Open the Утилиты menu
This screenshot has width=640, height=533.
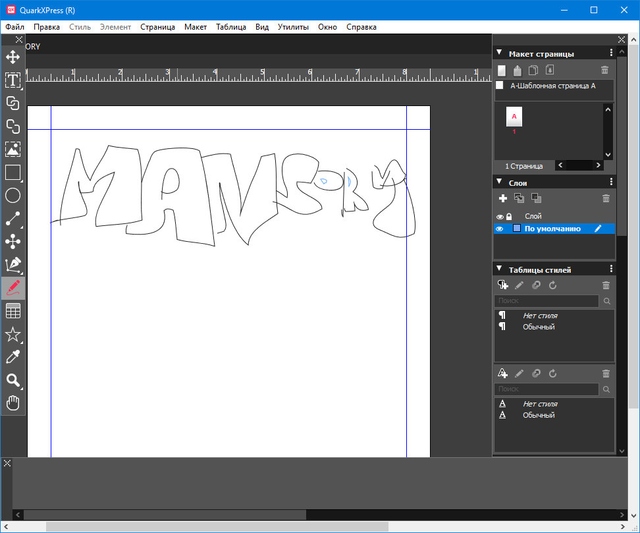point(292,27)
